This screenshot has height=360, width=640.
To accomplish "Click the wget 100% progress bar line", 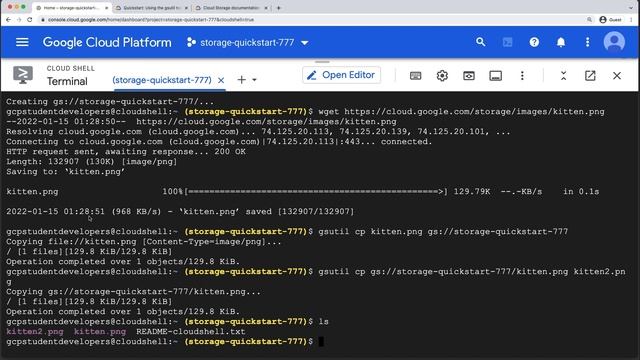I will coord(302,191).
